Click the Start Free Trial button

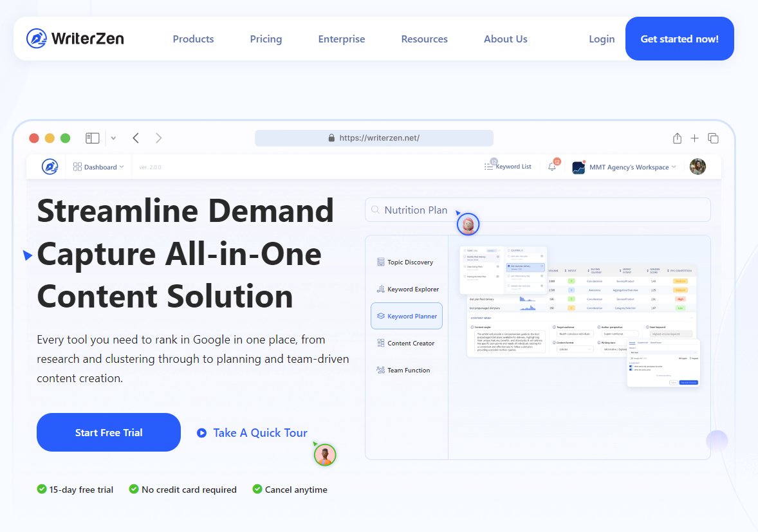[108, 432]
